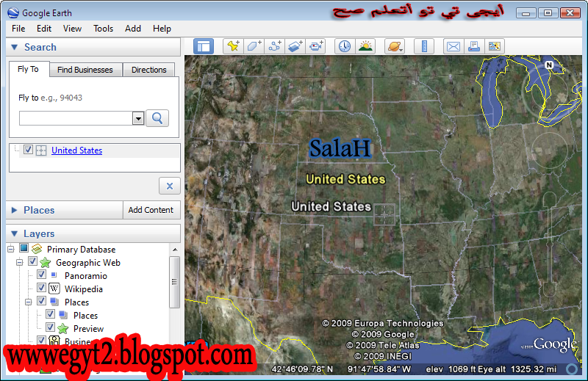This screenshot has height=381, width=588.
Task: Open the View menu
Action: click(x=72, y=29)
